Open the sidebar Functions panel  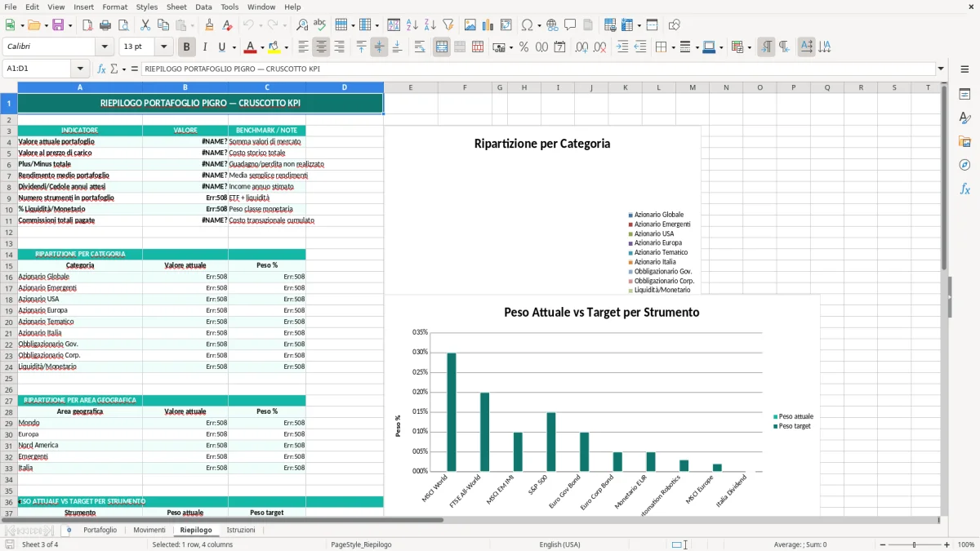point(964,189)
